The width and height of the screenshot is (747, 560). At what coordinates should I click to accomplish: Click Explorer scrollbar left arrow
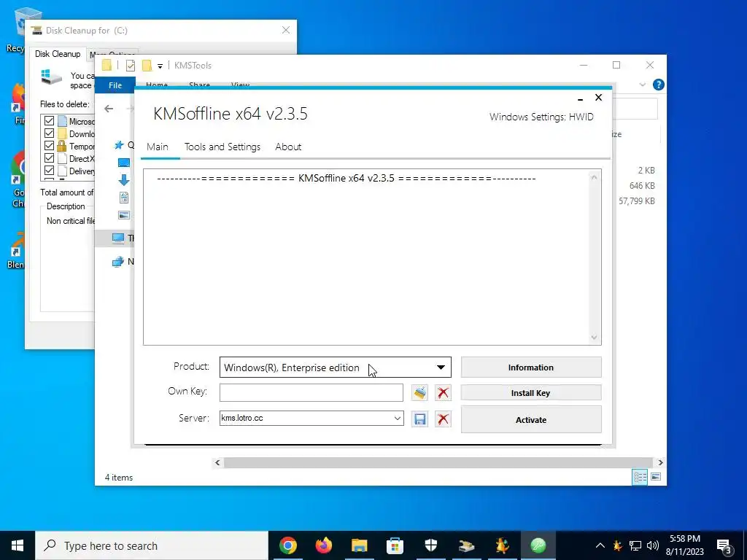tap(217, 462)
